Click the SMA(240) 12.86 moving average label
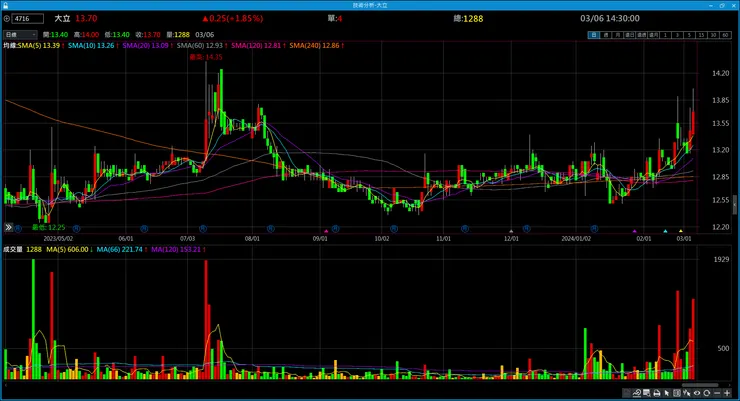The width and height of the screenshot is (740, 401). tap(316, 45)
